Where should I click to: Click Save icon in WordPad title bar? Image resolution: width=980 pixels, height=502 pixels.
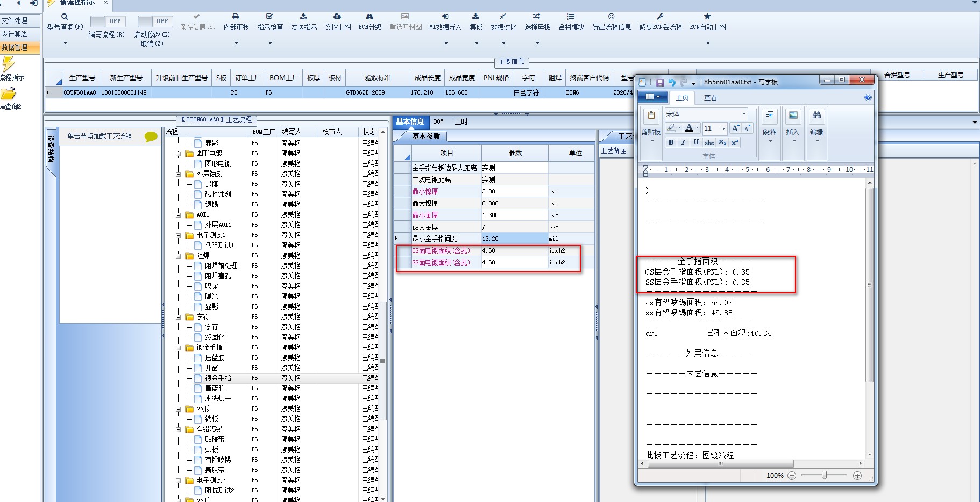(660, 82)
